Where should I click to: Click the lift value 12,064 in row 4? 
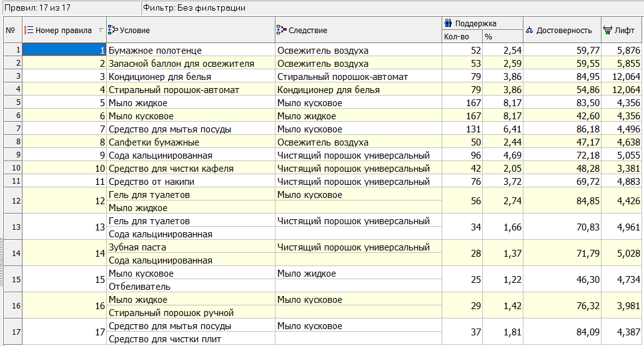click(x=625, y=90)
